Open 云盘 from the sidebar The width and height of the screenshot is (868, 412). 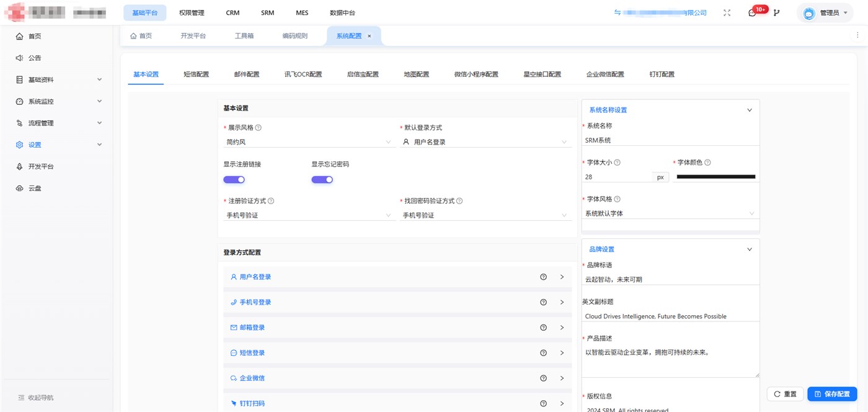[35, 188]
